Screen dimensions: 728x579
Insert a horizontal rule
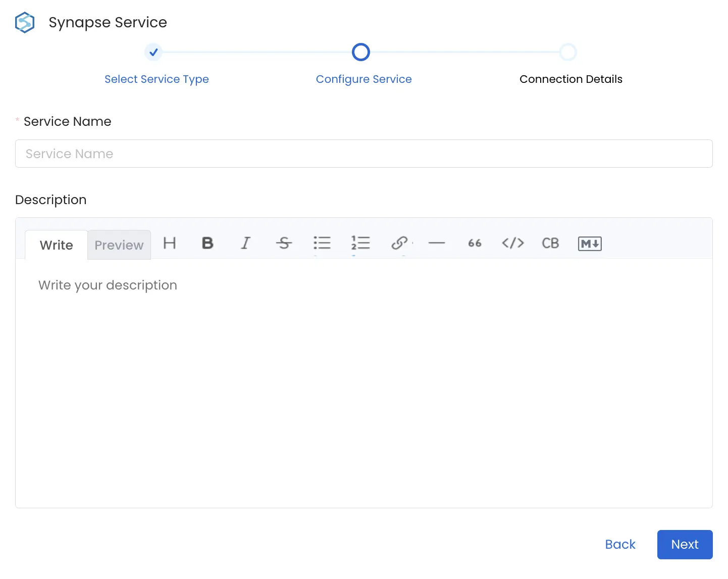pos(437,244)
